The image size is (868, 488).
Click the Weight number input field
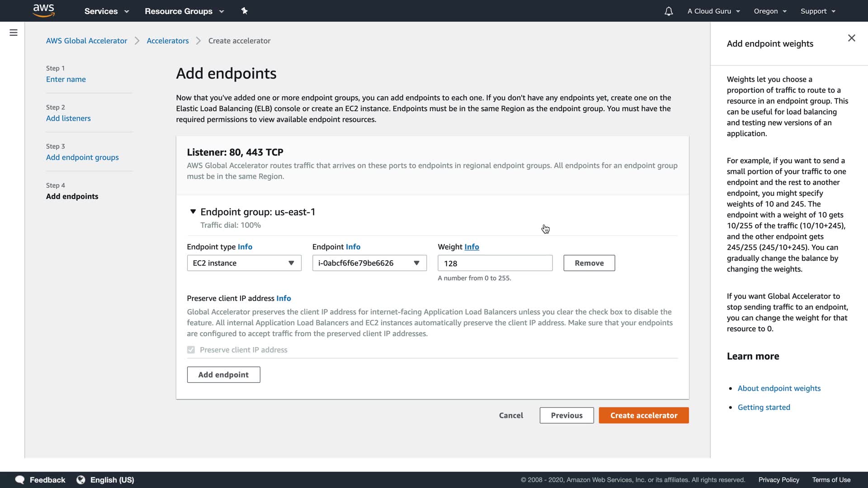495,263
